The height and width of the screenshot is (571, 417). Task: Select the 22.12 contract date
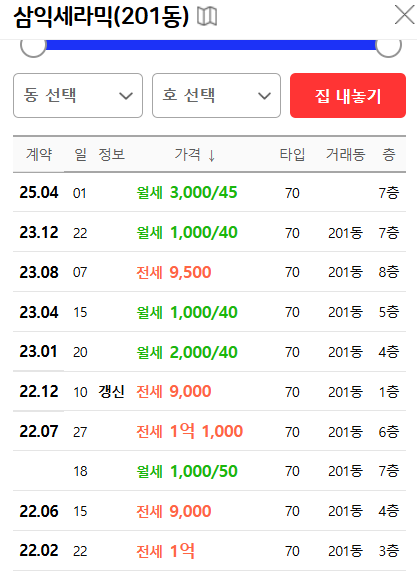[39, 391]
